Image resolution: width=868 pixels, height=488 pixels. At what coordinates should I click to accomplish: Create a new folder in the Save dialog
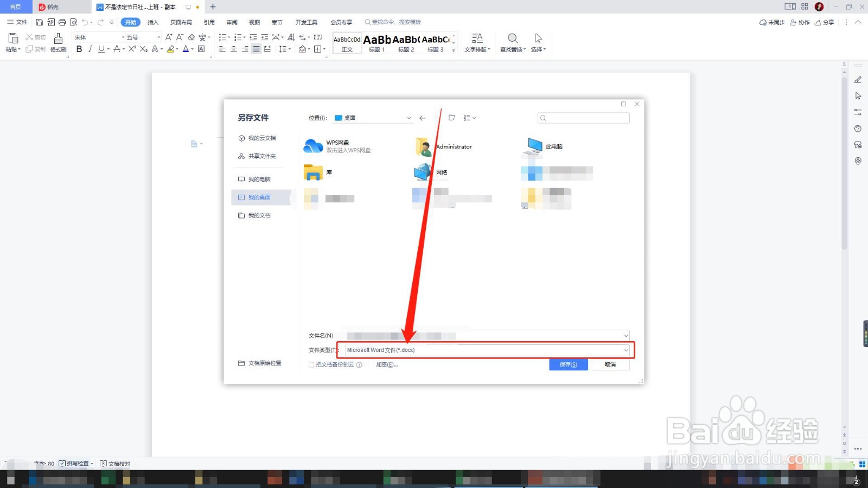(x=451, y=118)
